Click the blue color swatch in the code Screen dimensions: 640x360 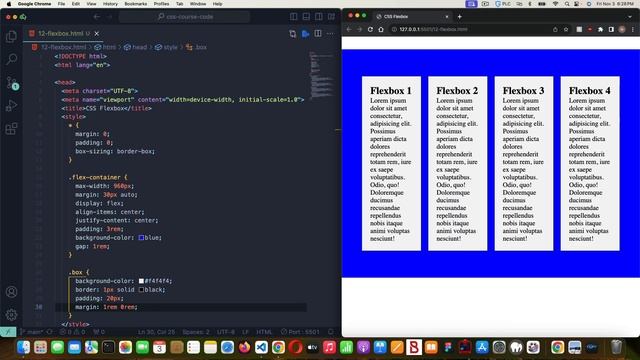coord(141,238)
